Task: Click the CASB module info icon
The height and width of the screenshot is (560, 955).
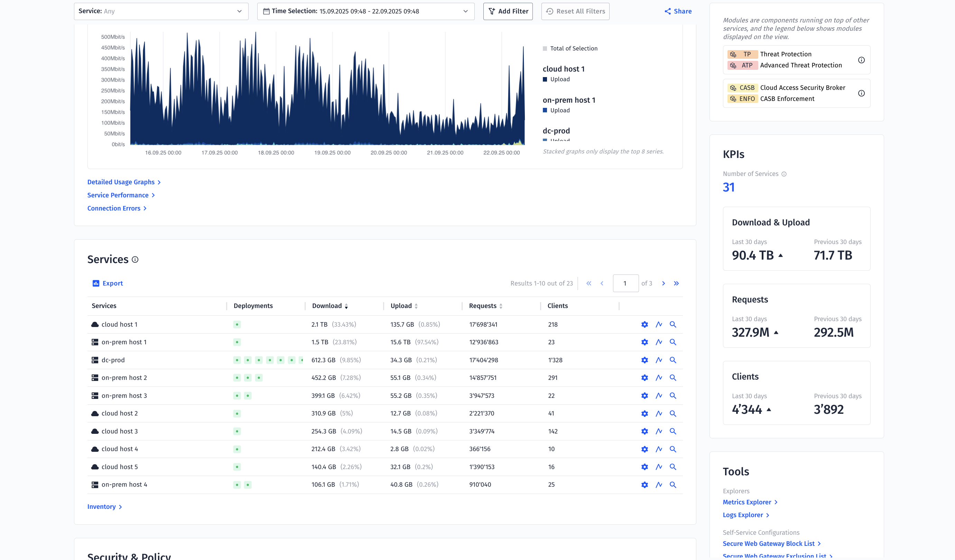Action: (861, 93)
